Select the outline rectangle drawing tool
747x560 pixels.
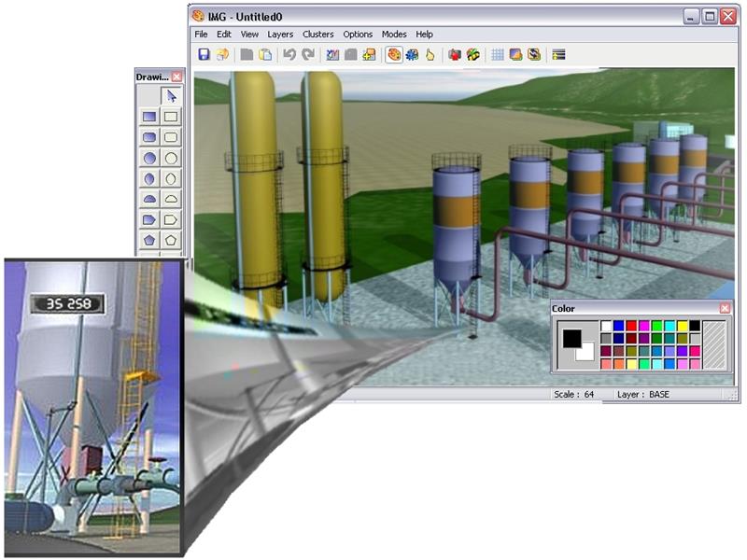click(171, 117)
